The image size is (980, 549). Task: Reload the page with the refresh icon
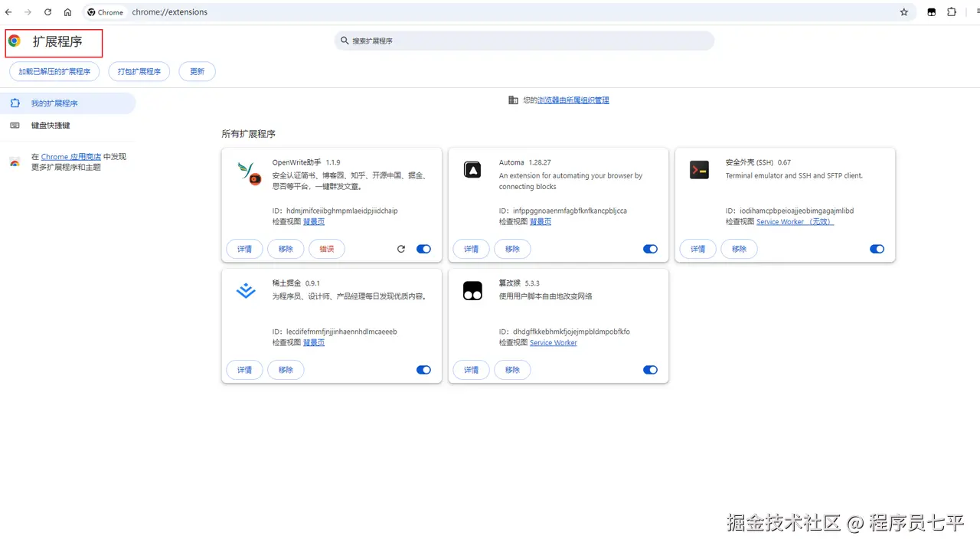point(47,12)
